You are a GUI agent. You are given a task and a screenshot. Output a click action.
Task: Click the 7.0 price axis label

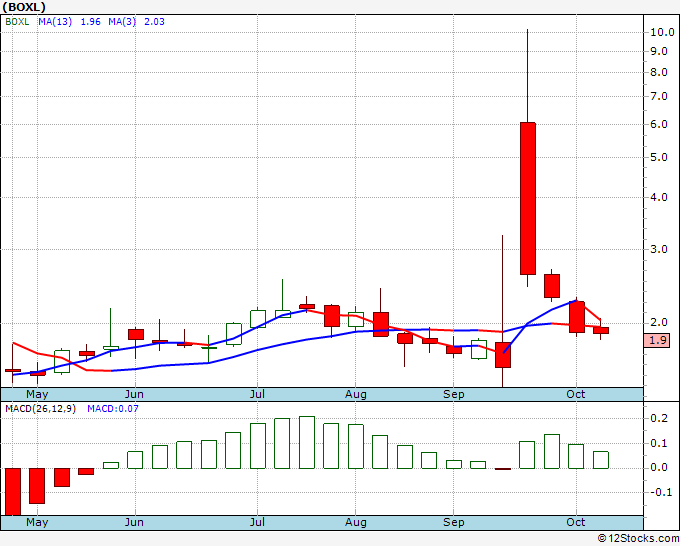coord(659,96)
